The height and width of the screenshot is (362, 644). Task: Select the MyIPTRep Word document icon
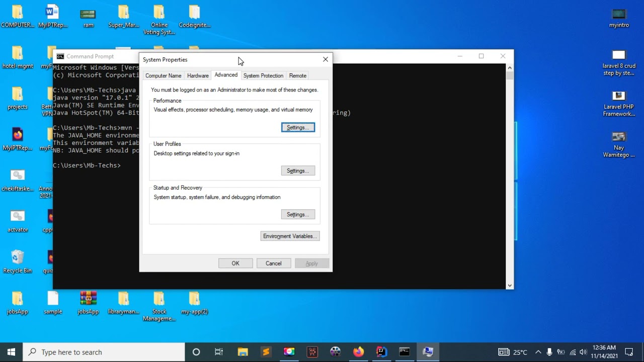[x=53, y=16]
